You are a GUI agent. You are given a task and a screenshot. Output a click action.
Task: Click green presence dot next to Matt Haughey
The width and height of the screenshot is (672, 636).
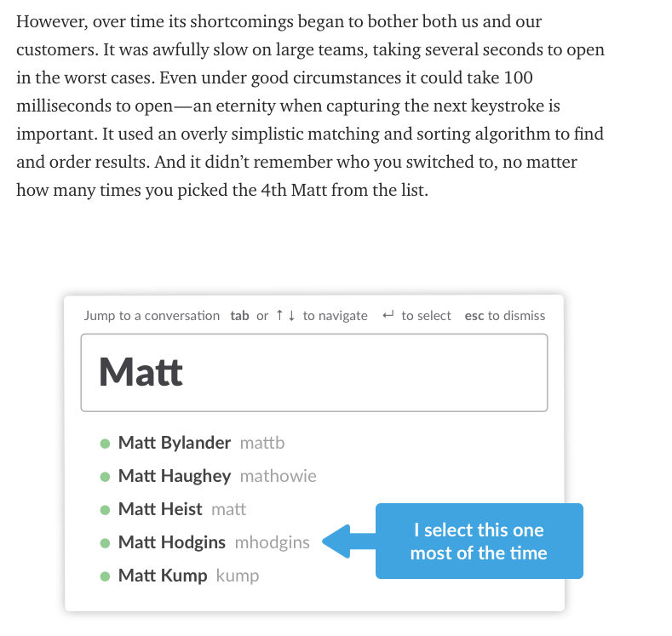[105, 477]
